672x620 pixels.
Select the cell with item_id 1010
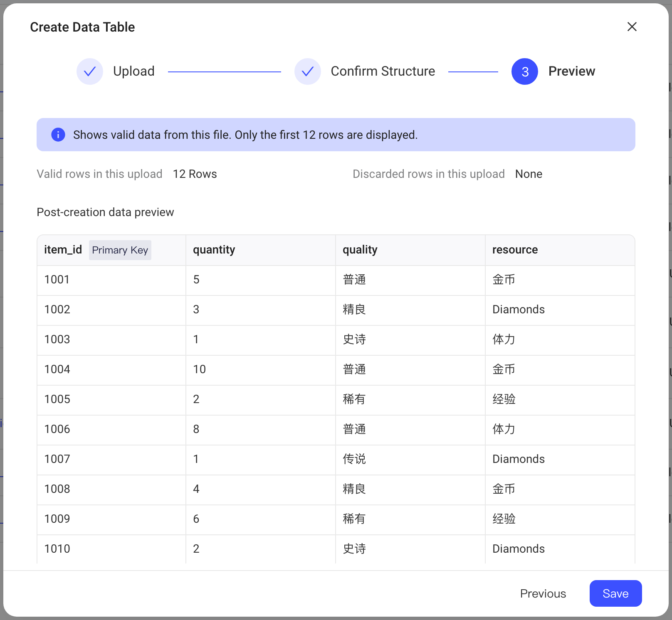[111, 549]
